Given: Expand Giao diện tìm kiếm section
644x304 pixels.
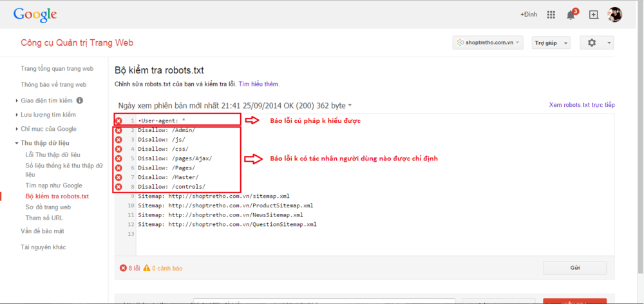Looking at the screenshot, I should pyautogui.click(x=48, y=100).
